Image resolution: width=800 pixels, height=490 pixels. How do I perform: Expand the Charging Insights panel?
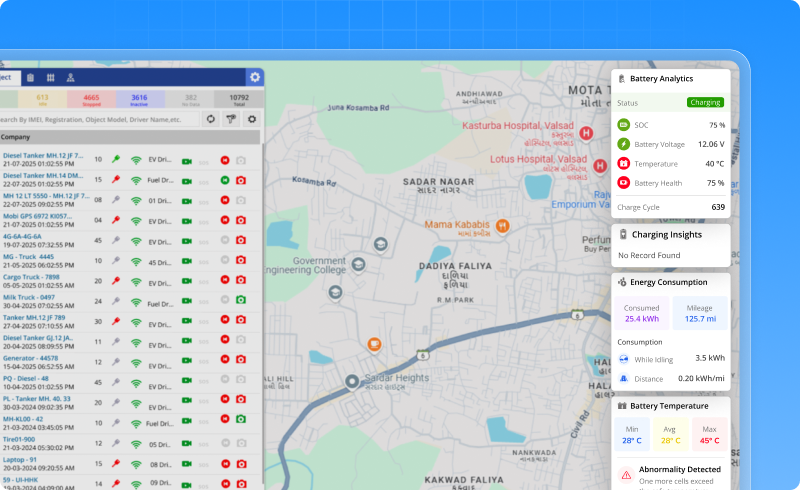click(x=665, y=234)
